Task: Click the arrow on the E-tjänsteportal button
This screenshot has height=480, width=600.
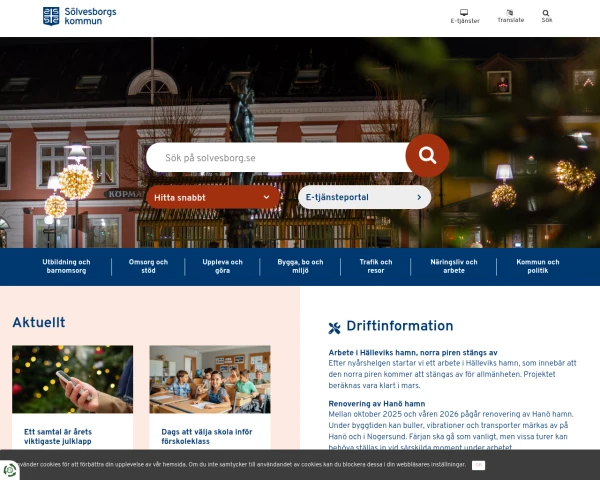Action: 419,197
